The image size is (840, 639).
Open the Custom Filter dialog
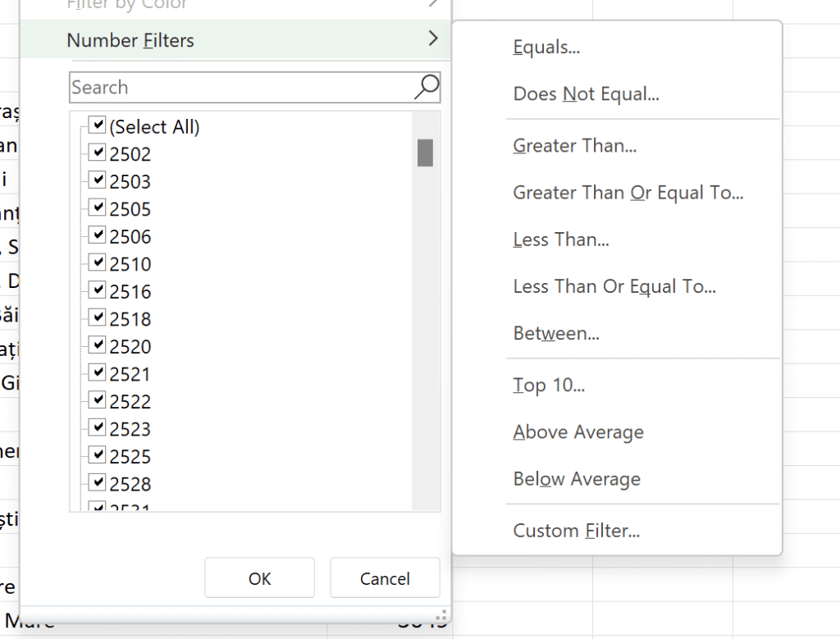577,530
